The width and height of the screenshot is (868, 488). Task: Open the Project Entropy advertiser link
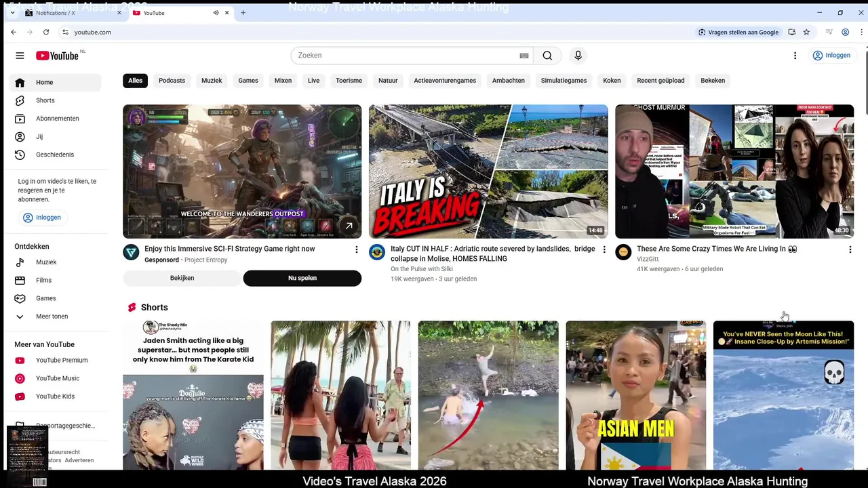(205, 260)
